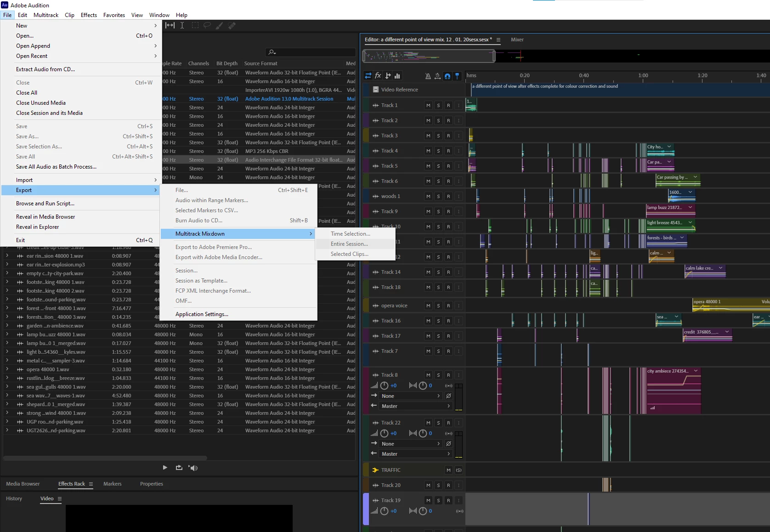Toggle loop playback in Files panel
770x532 pixels.
(x=179, y=468)
